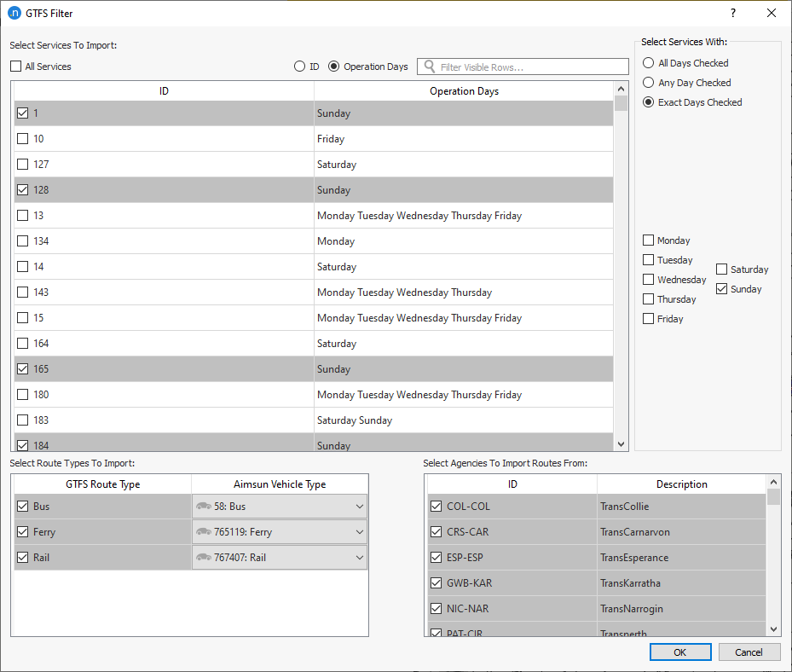The width and height of the screenshot is (792, 672).
Task: Expand the Ferry vehicle type dropdown
Action: pos(358,532)
